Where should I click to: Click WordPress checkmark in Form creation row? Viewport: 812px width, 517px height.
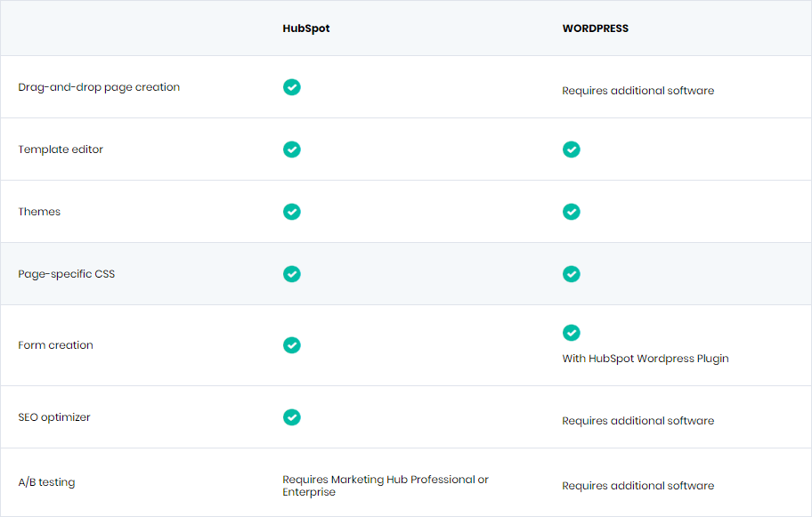coord(572,332)
